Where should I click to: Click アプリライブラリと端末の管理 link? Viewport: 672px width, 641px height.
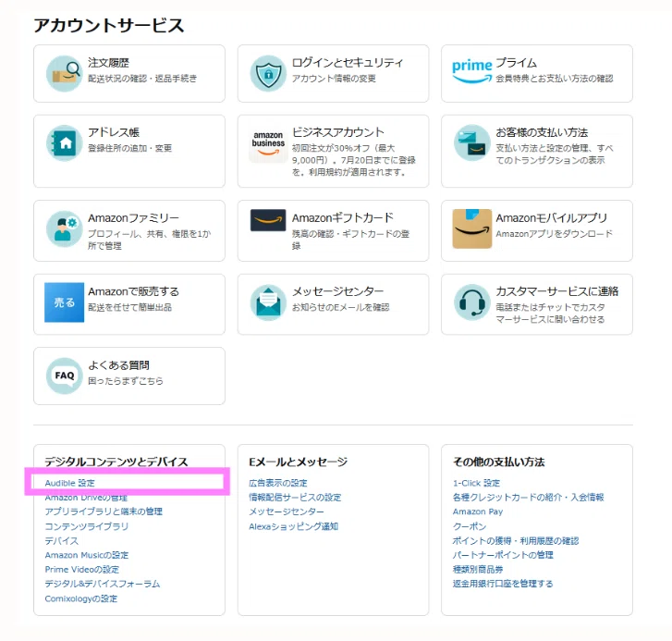coord(104,512)
